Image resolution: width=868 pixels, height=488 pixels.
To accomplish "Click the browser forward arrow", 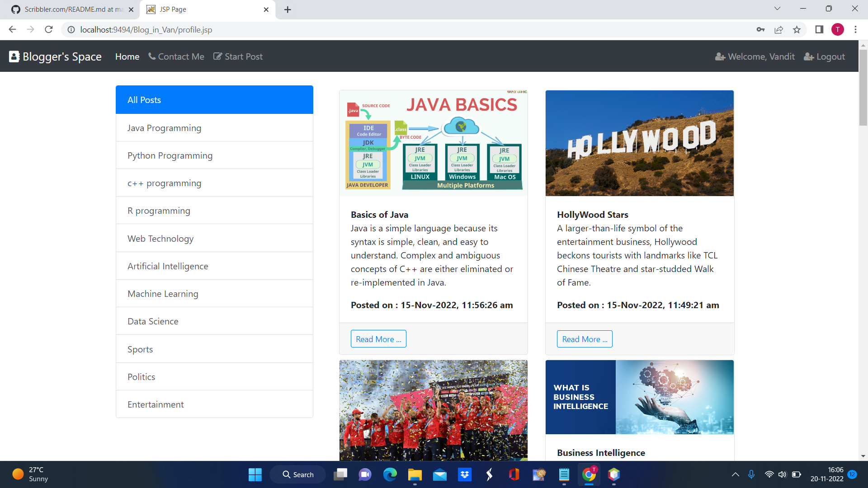I will click(30, 29).
